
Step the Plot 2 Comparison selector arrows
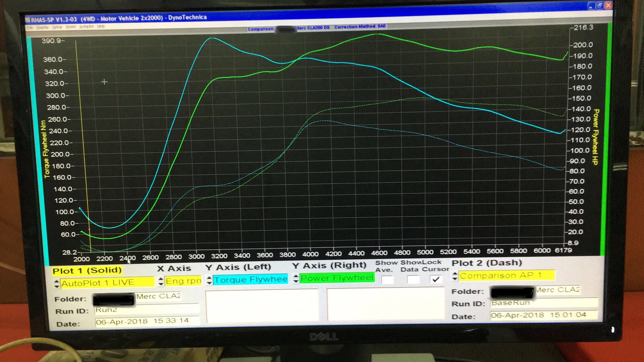(455, 276)
